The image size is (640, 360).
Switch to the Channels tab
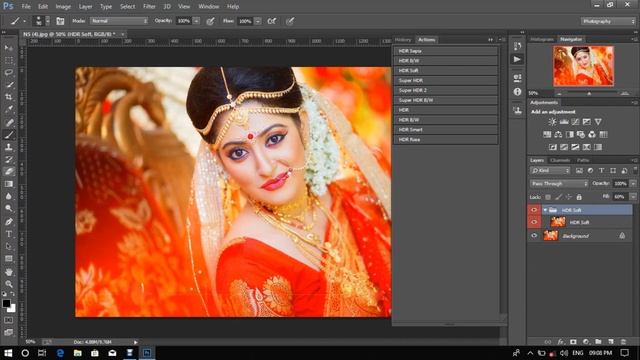coord(560,160)
